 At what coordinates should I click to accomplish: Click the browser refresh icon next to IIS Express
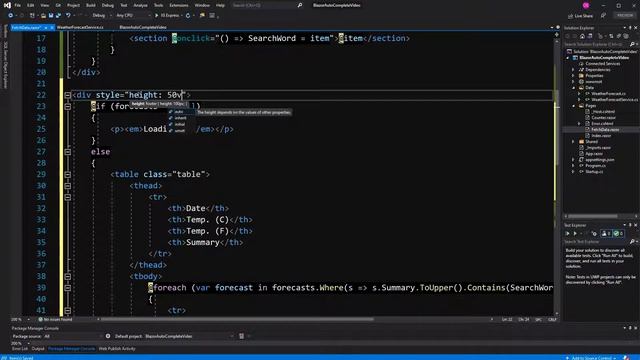point(188,16)
